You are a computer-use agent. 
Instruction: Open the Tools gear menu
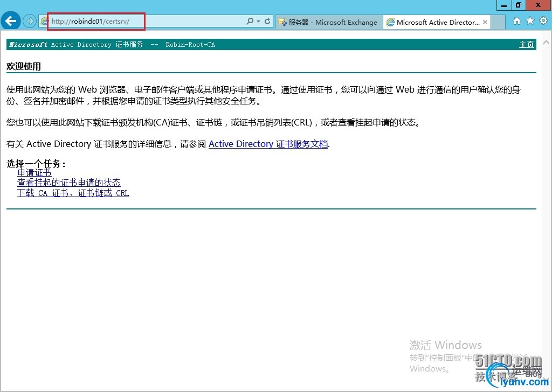(x=543, y=21)
